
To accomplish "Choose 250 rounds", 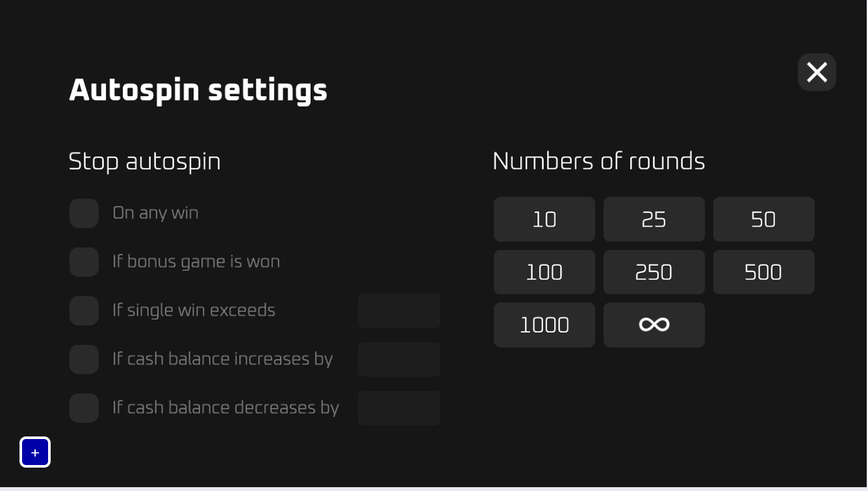I will (x=654, y=272).
